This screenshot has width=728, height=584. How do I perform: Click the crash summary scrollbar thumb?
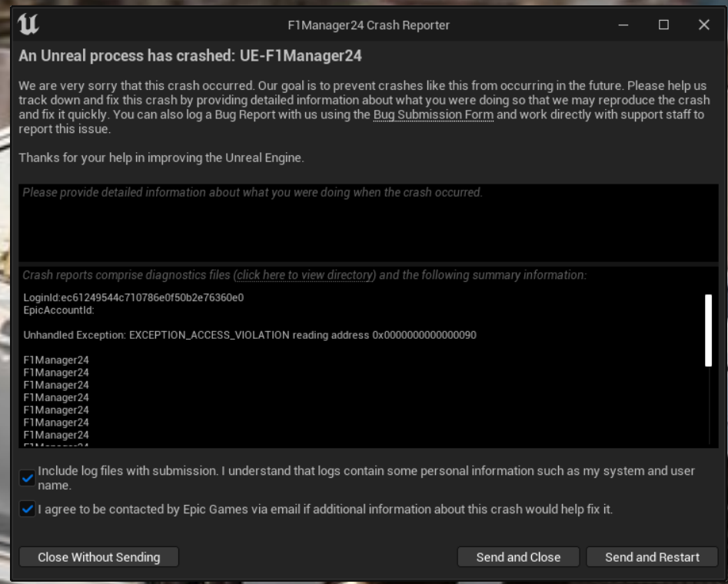click(708, 330)
